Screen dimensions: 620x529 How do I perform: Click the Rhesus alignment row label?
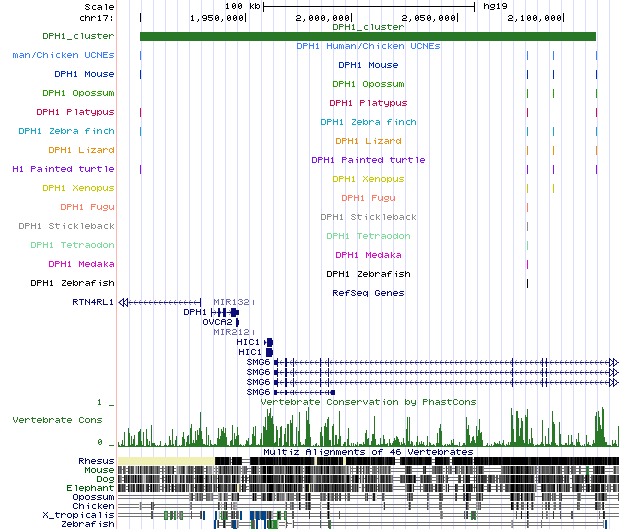click(x=96, y=460)
